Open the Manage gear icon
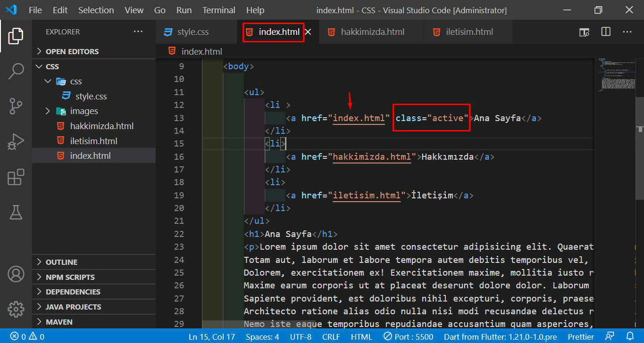The image size is (644, 343). pos(16,309)
